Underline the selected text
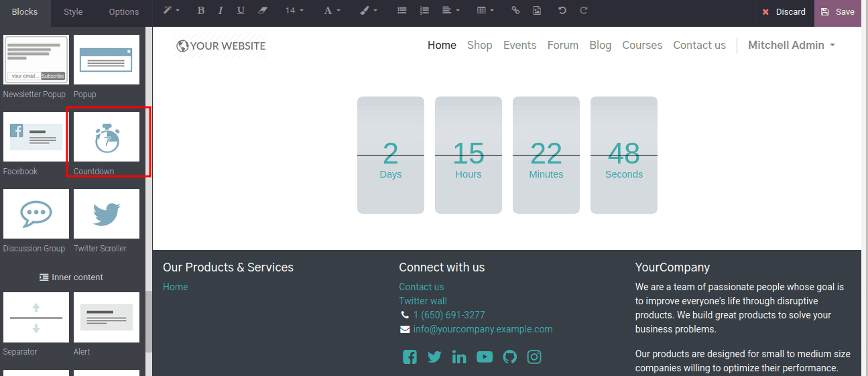Image resolution: width=868 pixels, height=376 pixels. coord(241,11)
